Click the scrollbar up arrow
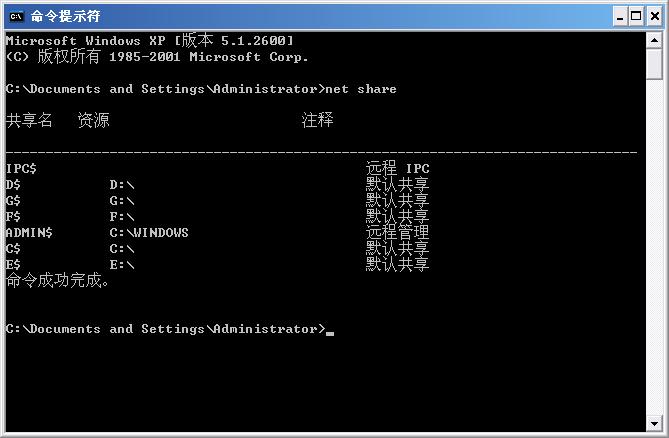Image resolution: width=669 pixels, height=438 pixels. point(654,40)
